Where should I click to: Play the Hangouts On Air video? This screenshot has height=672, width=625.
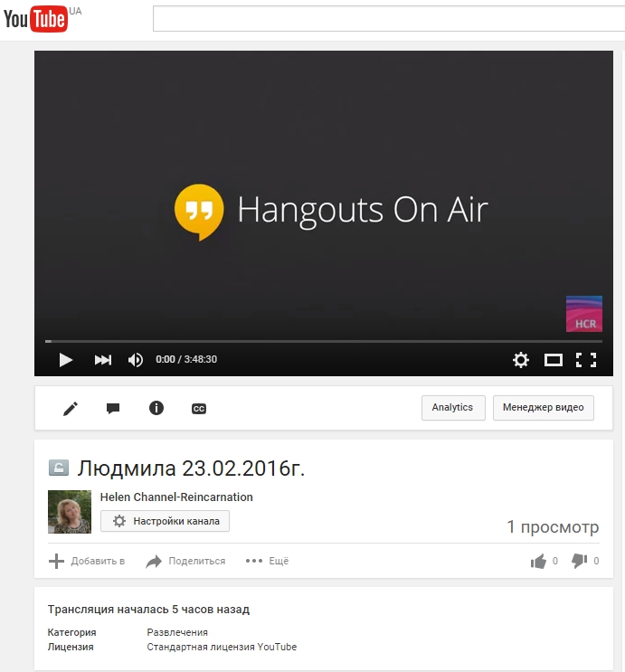point(65,360)
